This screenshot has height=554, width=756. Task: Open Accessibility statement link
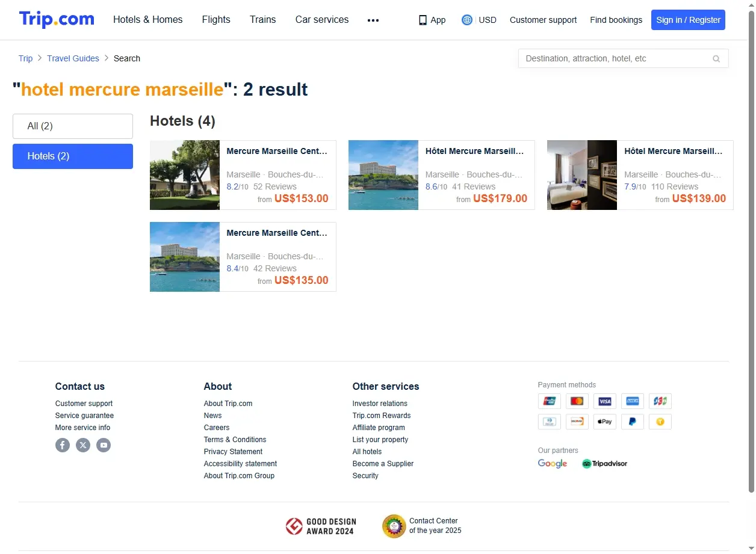[240, 464]
